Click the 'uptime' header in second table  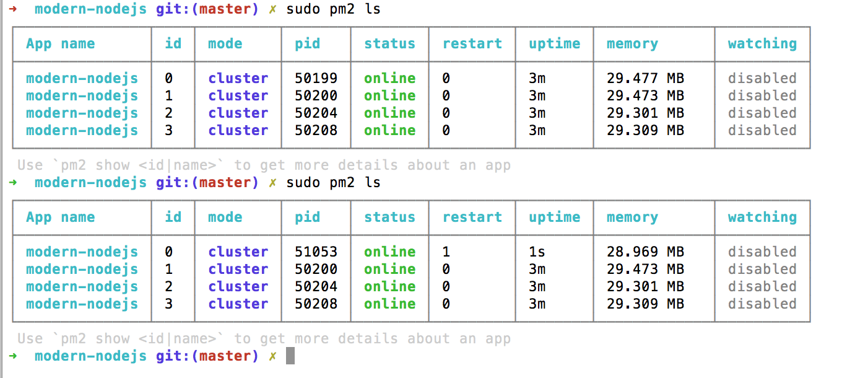coord(555,218)
